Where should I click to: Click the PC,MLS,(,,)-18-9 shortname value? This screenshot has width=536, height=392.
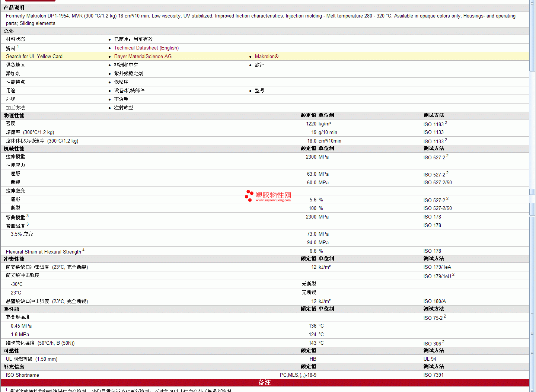point(298,375)
